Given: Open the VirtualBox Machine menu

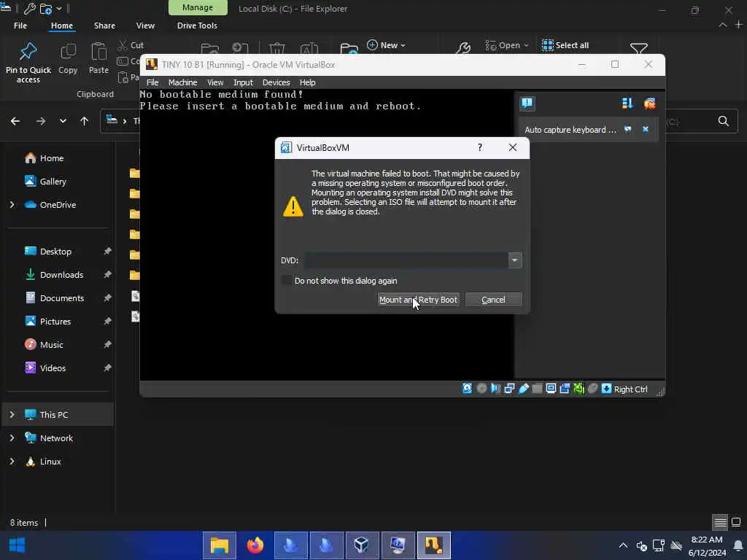Looking at the screenshot, I should [182, 82].
